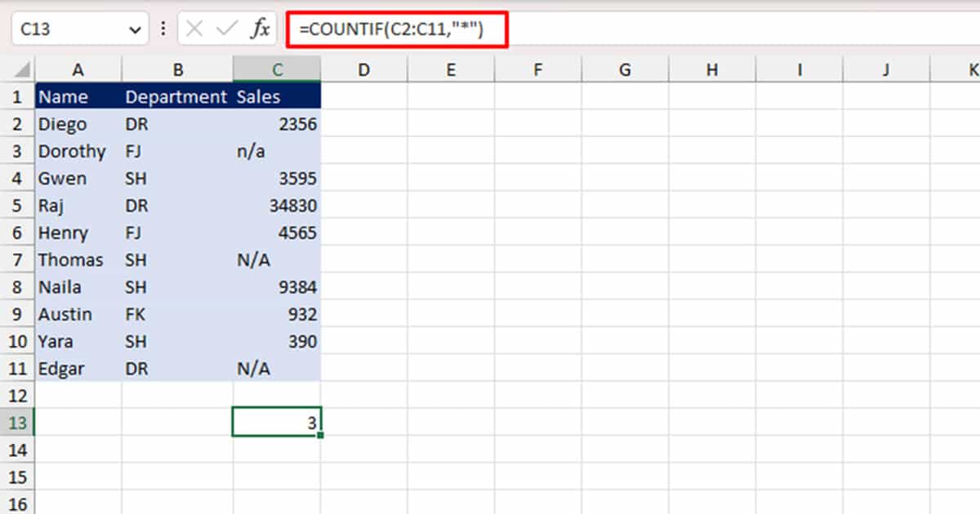Click the small green fill handle on cell C13
The height and width of the screenshot is (514, 980).
tap(320, 436)
